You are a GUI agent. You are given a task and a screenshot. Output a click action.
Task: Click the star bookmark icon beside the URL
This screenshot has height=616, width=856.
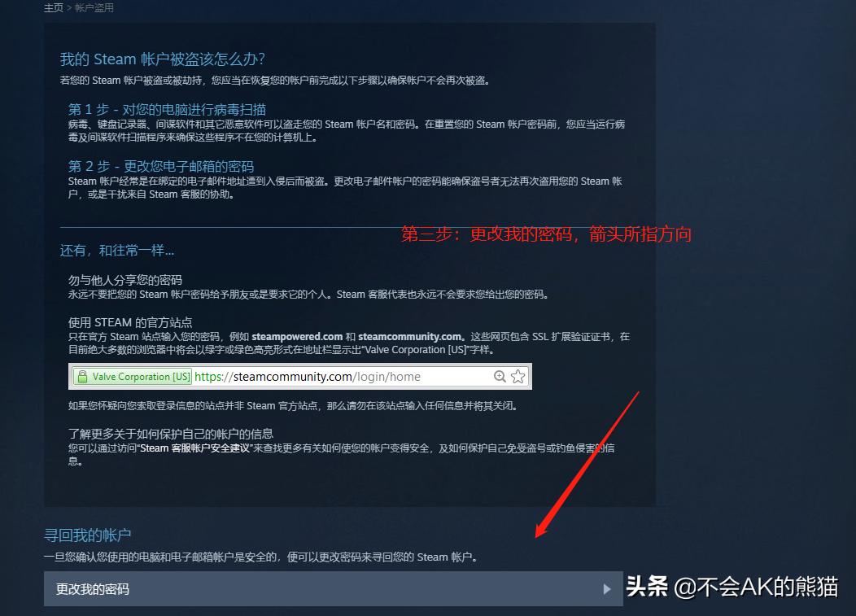(x=518, y=376)
